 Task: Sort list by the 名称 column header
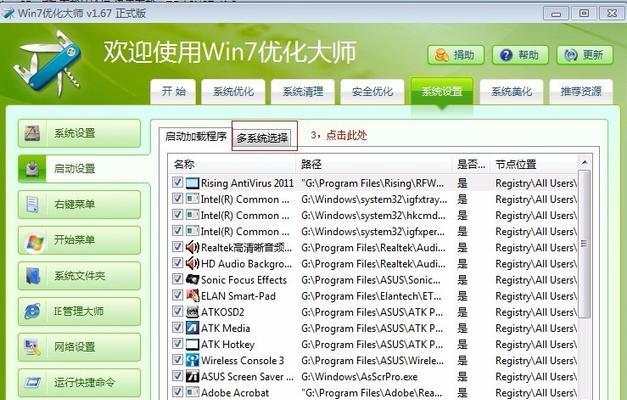click(x=232, y=164)
